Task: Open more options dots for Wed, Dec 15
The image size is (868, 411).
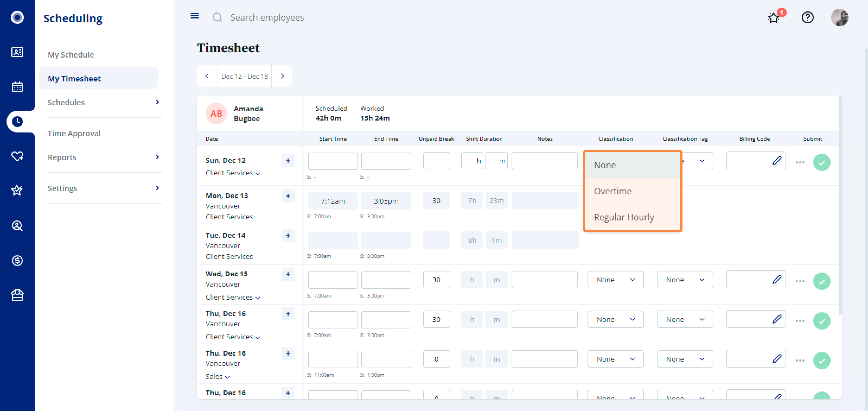Action: point(800,281)
